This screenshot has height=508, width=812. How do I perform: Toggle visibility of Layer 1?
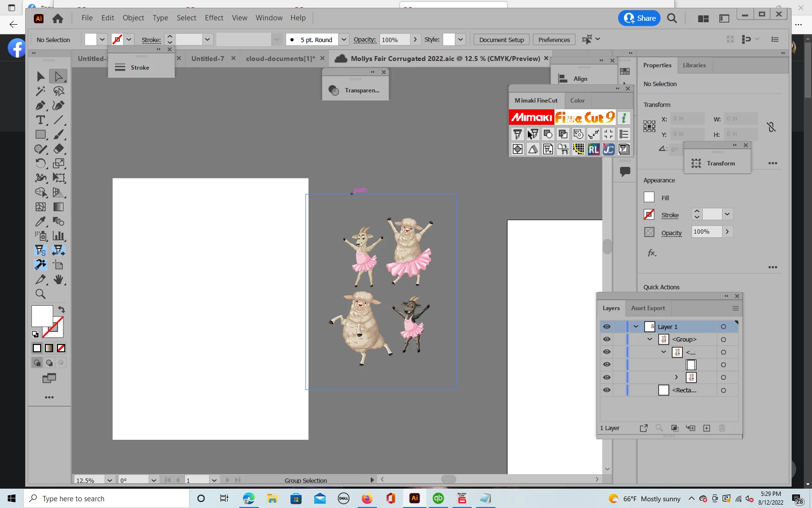coord(607,327)
